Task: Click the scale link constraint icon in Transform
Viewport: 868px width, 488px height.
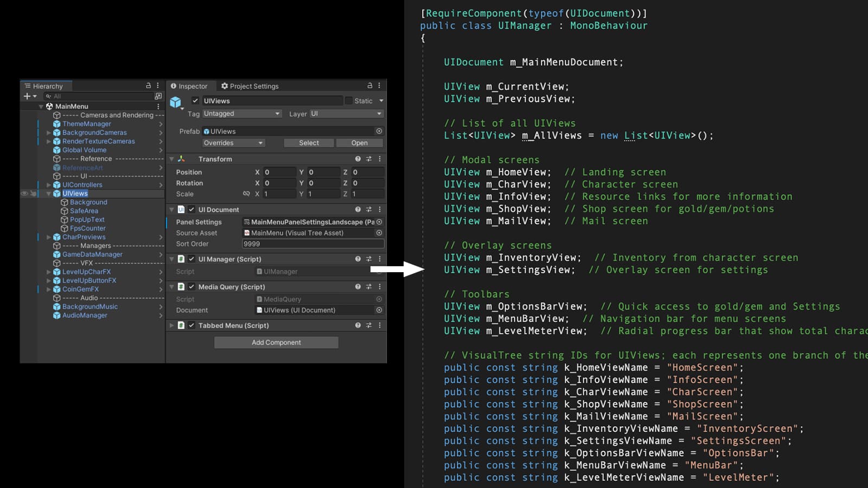Action: coord(247,194)
